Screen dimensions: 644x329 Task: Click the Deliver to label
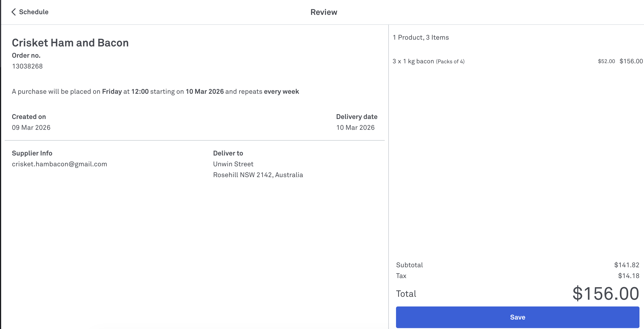click(228, 153)
